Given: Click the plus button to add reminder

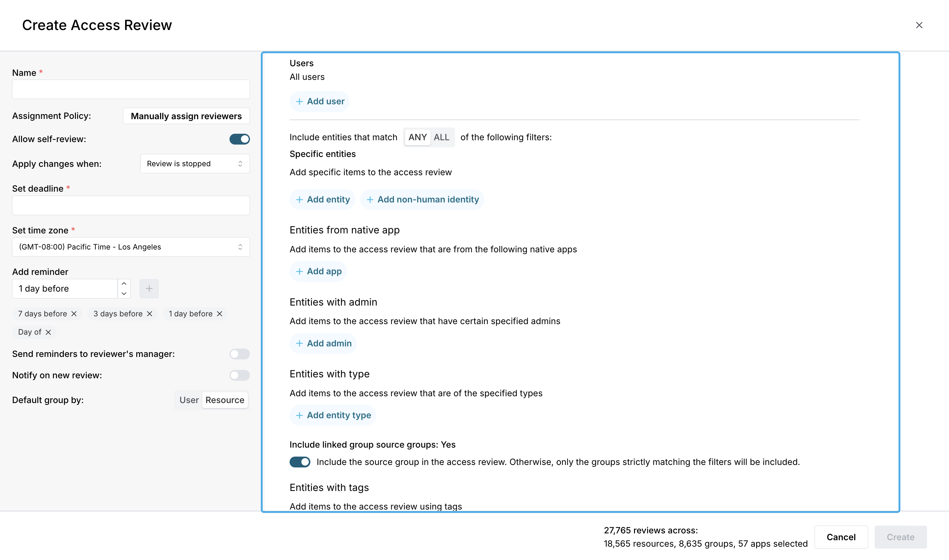Looking at the screenshot, I should 149,289.
